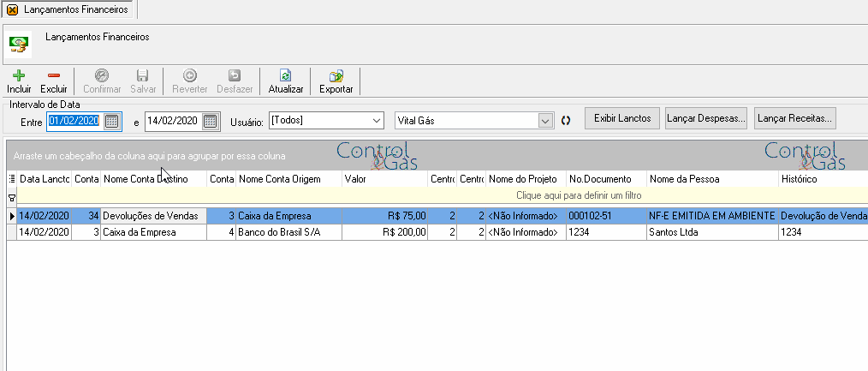The width and height of the screenshot is (868, 371).
Task: Open calendar picker for start date
Action: point(112,120)
